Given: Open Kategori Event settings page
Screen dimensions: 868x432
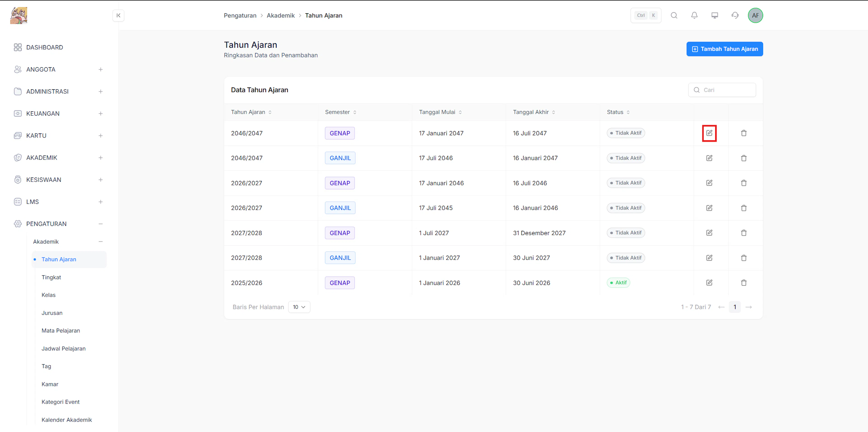Looking at the screenshot, I should click(60, 402).
